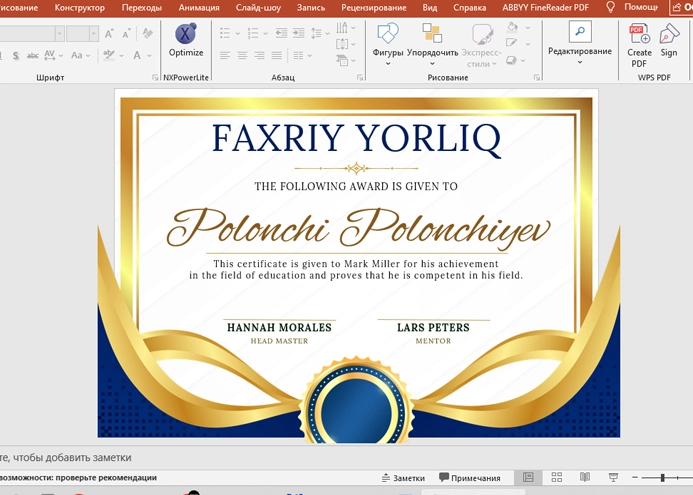Open the Слайд-шоу tab

[x=258, y=8]
